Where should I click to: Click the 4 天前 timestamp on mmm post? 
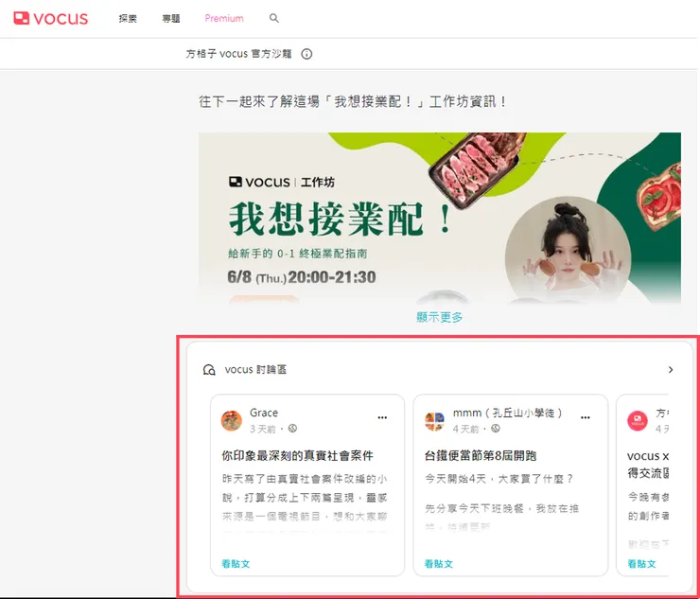pyautogui.click(x=465, y=430)
